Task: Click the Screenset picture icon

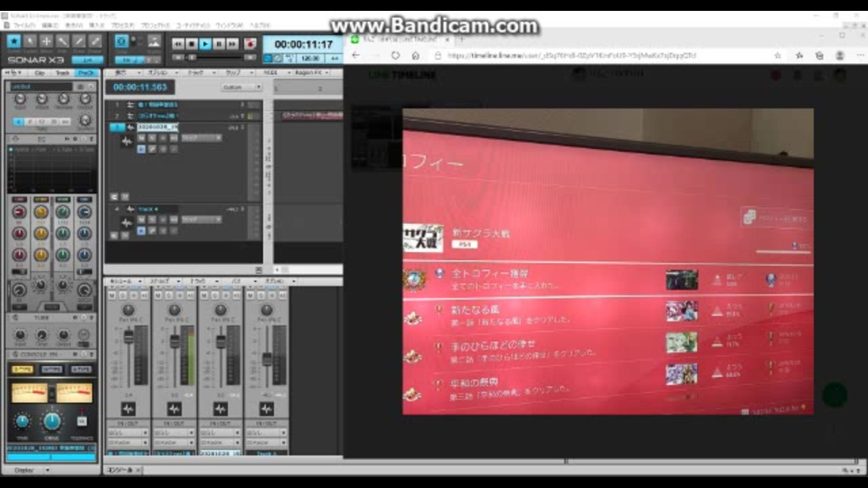Action: point(154,42)
